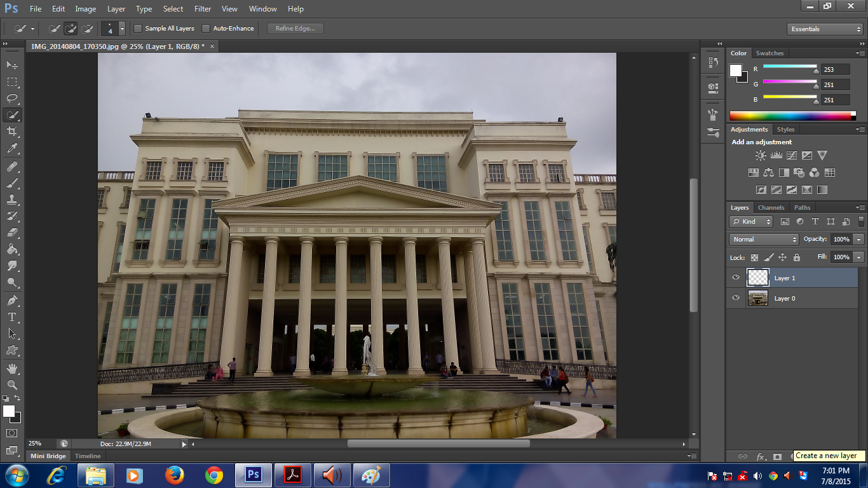Image resolution: width=868 pixels, height=488 pixels.
Task: Choose Subtract from Selection mode
Action: point(87,29)
